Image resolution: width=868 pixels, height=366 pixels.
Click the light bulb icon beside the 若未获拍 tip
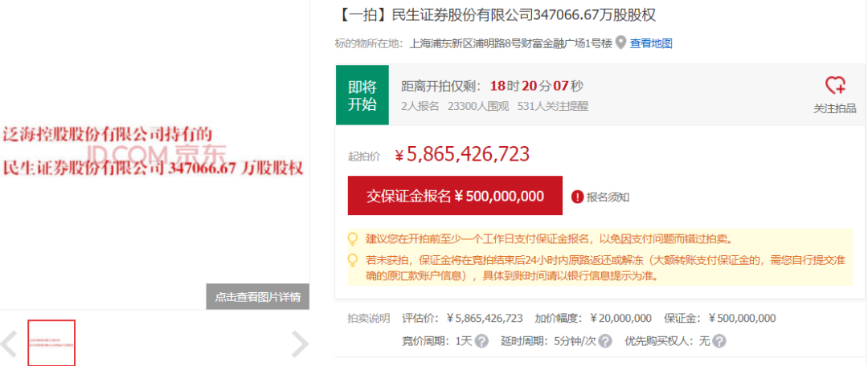pyautogui.click(x=352, y=260)
